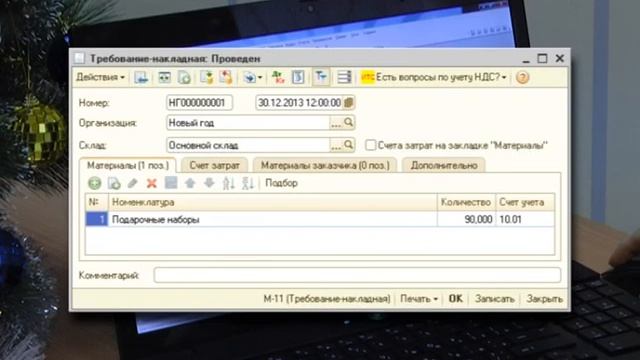This screenshot has height=360, width=640.
Task: Click the Подбор button
Action: [x=282, y=183]
